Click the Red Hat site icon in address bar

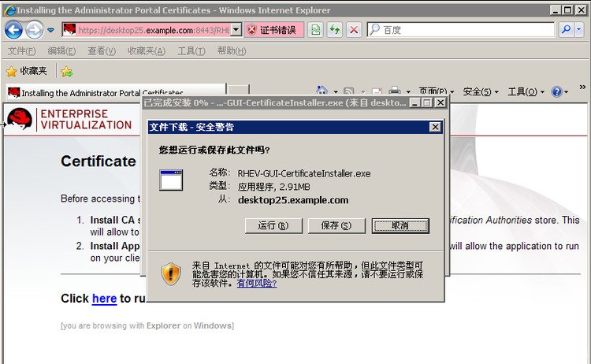[69, 29]
